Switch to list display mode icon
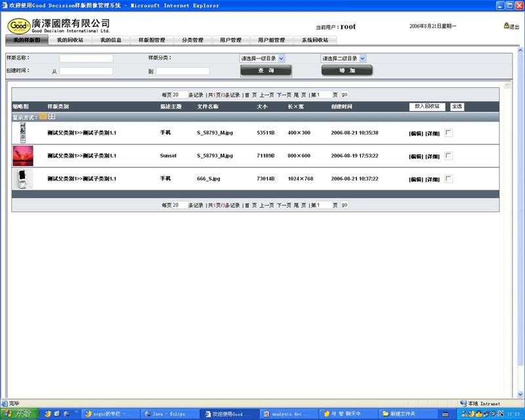Image resolution: width=525 pixels, height=420 pixels. click(x=43, y=117)
